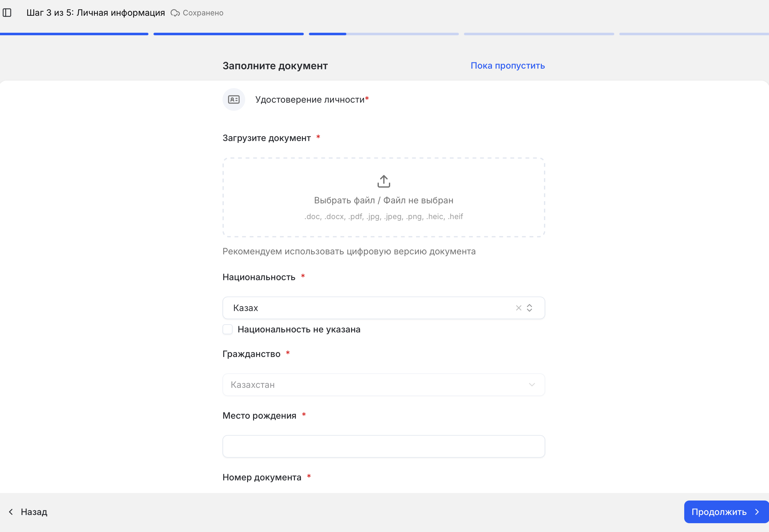Check Национальность не указана checkbox
This screenshot has width=769, height=532.
coord(228,329)
